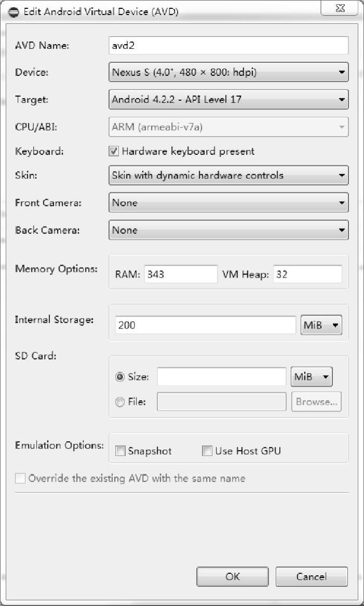Open Internal Storage MiB unit dropdown

tap(321, 325)
